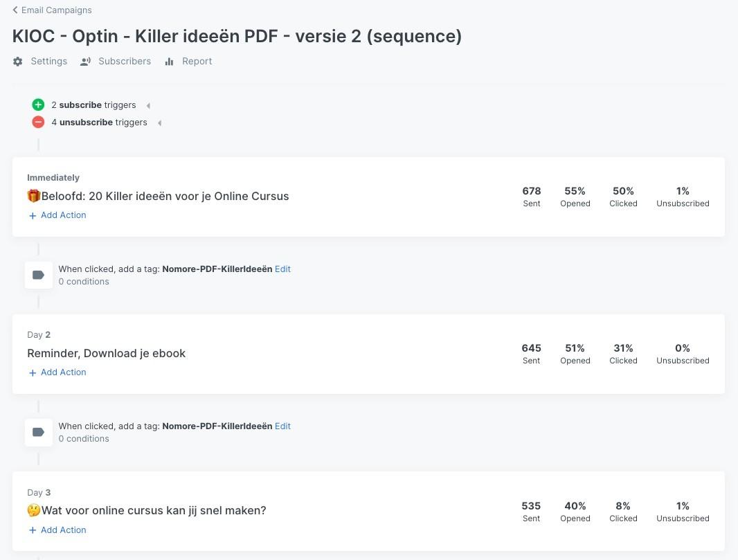
Task: Open the Subscribers tab
Action: point(124,61)
